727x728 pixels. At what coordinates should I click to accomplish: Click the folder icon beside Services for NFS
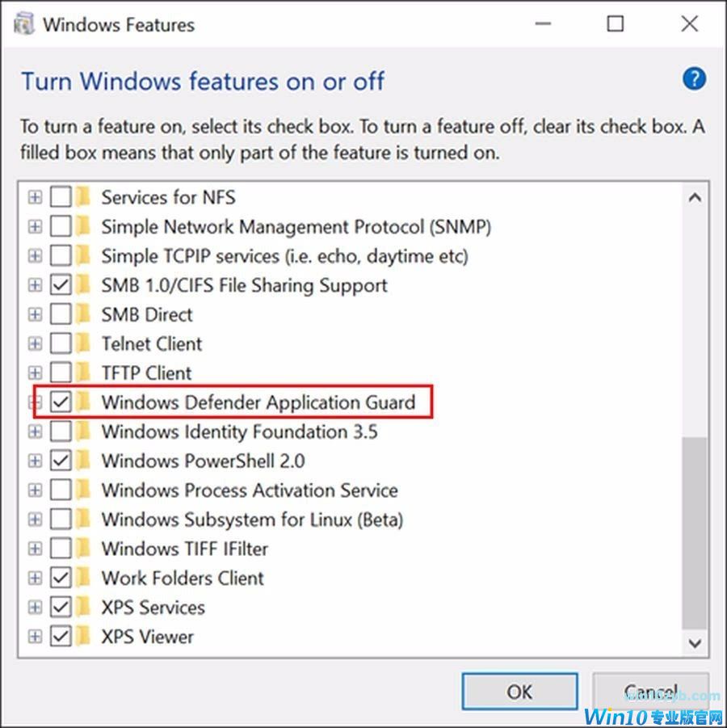(x=83, y=197)
